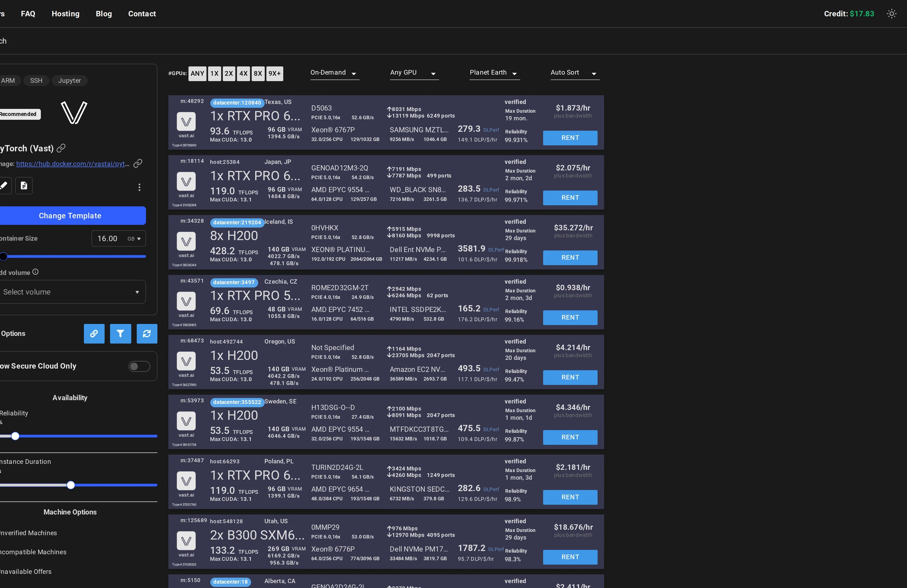
Task: Open the Auto Sort dropdown
Action: [575, 73]
